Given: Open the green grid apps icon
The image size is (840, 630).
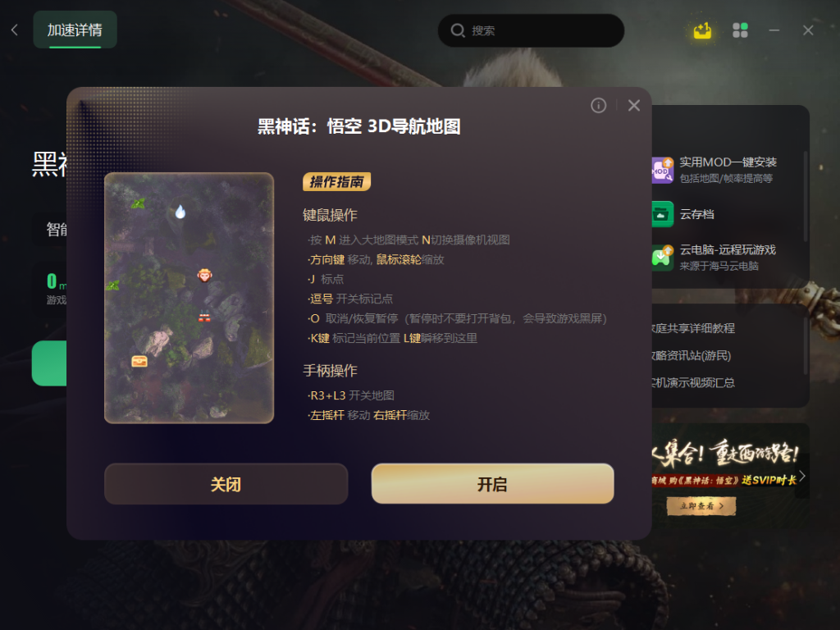Looking at the screenshot, I should pos(740,30).
